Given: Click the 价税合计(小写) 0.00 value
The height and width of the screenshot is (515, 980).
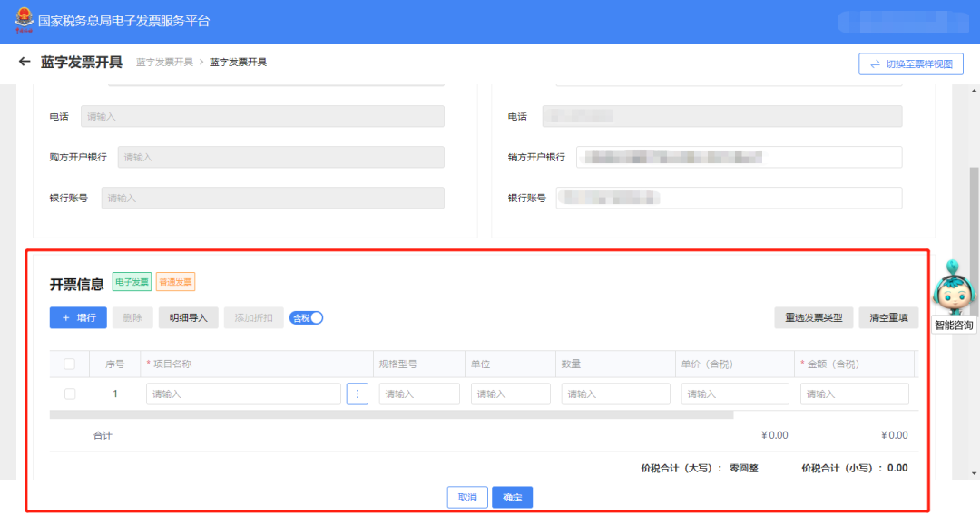Looking at the screenshot, I should pos(897,468).
